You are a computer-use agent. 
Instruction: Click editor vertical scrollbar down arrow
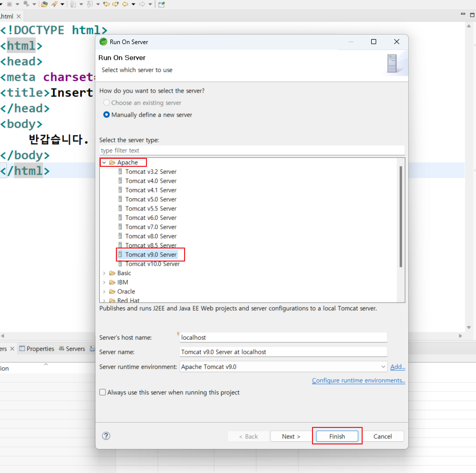469,328
